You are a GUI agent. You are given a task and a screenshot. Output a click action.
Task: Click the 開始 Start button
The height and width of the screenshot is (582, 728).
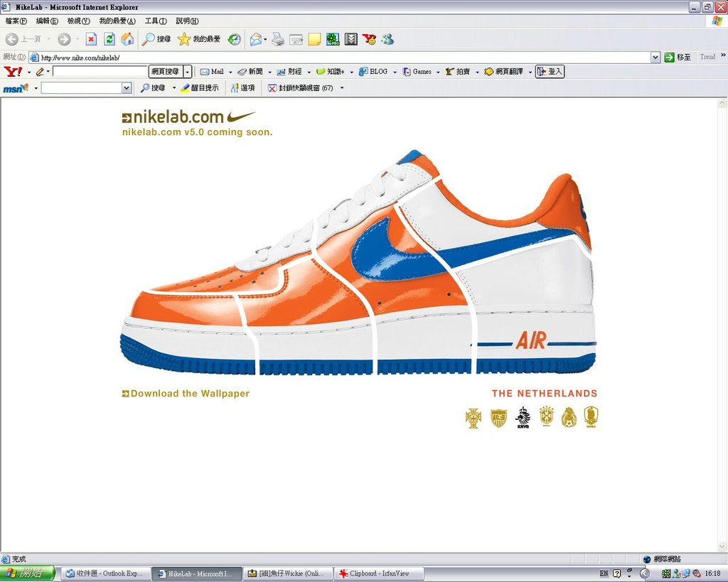(x=27, y=573)
